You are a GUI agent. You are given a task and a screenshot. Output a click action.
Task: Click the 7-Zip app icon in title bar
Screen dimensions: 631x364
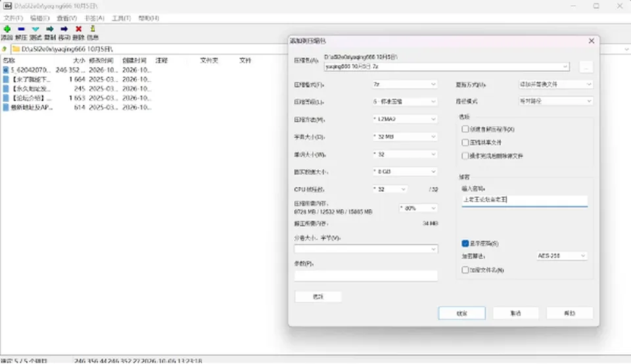click(7, 6)
